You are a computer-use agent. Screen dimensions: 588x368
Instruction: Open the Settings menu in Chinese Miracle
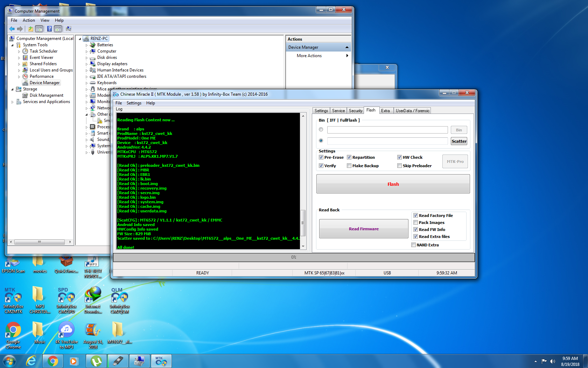click(x=134, y=103)
